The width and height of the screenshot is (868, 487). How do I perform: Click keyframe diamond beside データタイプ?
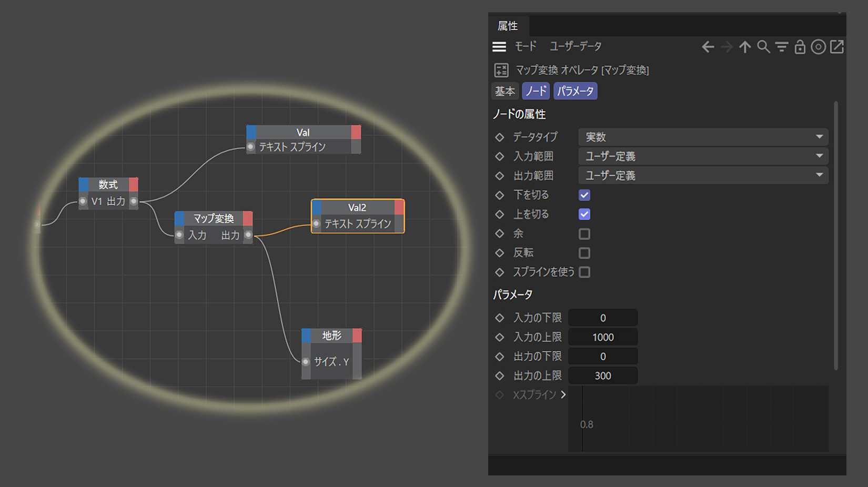500,137
